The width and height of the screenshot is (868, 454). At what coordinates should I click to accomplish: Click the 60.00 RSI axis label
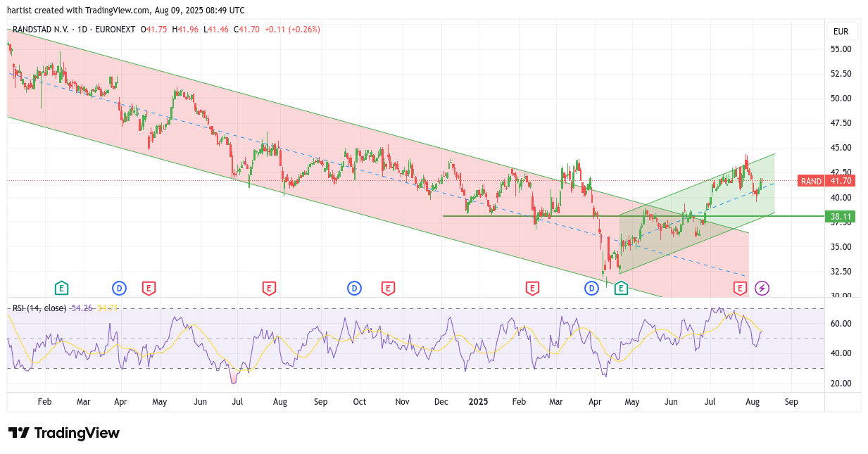[841, 324]
